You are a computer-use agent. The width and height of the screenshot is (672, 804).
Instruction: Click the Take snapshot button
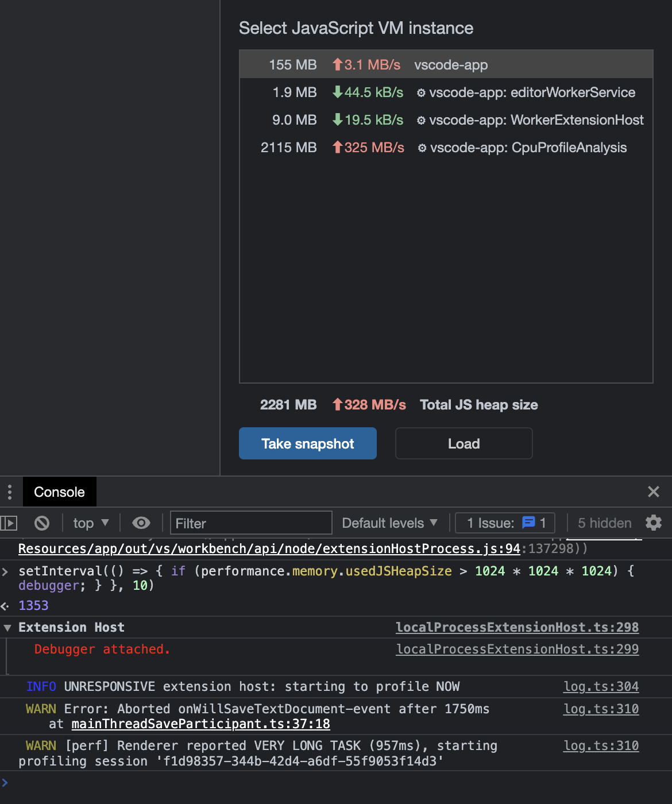click(x=307, y=443)
